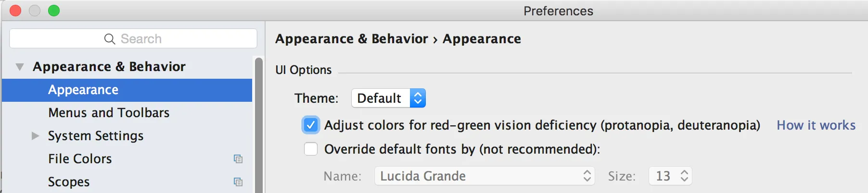Image resolution: width=868 pixels, height=193 pixels.
Task: Click the File Colors project-level icon
Action: [238, 159]
